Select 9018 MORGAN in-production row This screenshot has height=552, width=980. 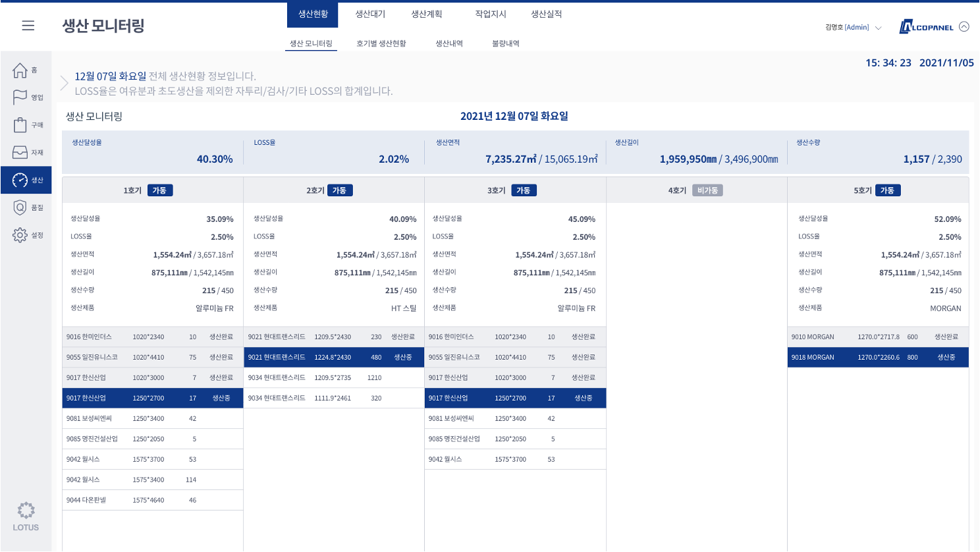pyautogui.click(x=877, y=357)
